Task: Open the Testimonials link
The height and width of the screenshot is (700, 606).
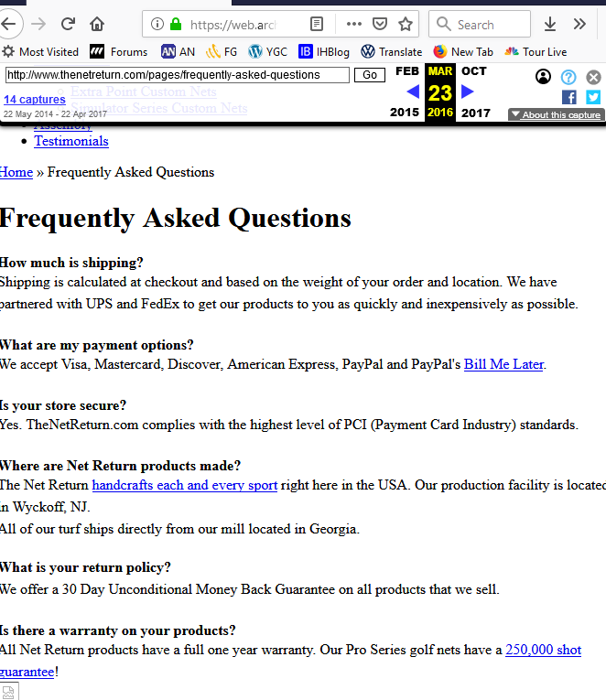Action: pyautogui.click(x=71, y=141)
